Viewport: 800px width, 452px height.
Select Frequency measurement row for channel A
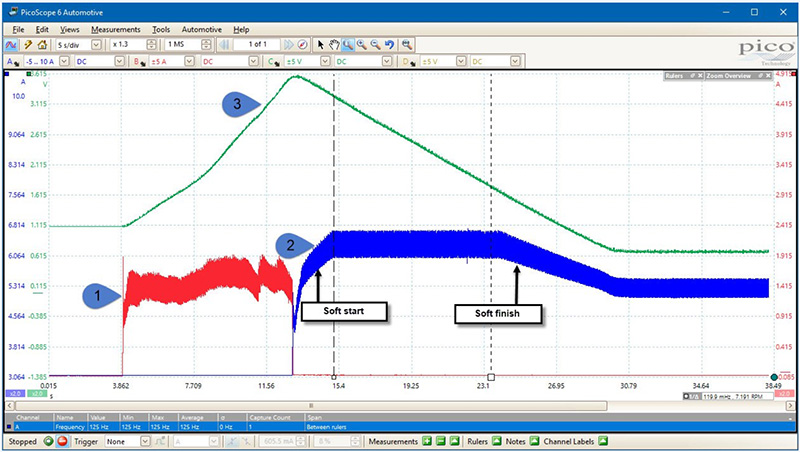coord(398,426)
